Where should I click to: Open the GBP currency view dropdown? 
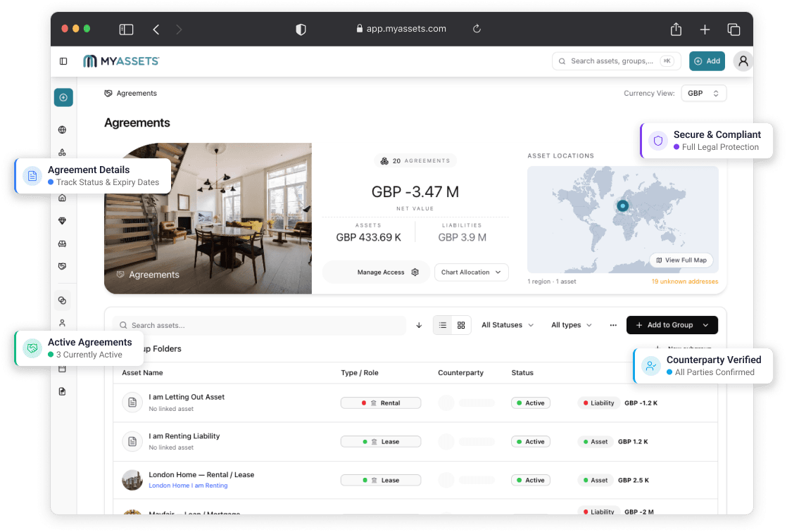[704, 94]
